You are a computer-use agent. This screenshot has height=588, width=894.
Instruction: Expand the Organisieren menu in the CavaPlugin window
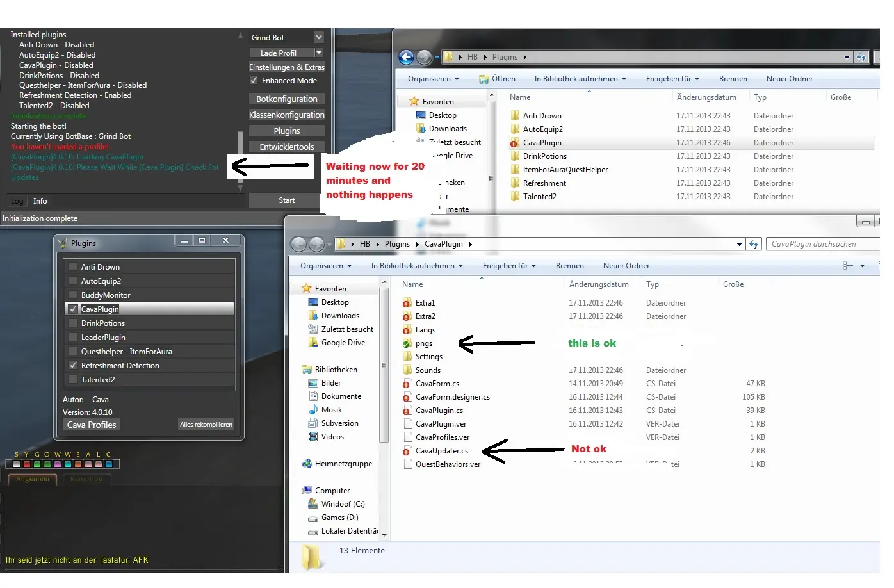point(326,266)
